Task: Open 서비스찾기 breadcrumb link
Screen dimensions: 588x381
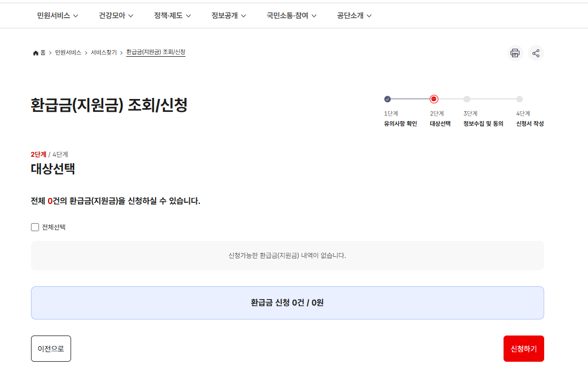Action: (x=104, y=52)
